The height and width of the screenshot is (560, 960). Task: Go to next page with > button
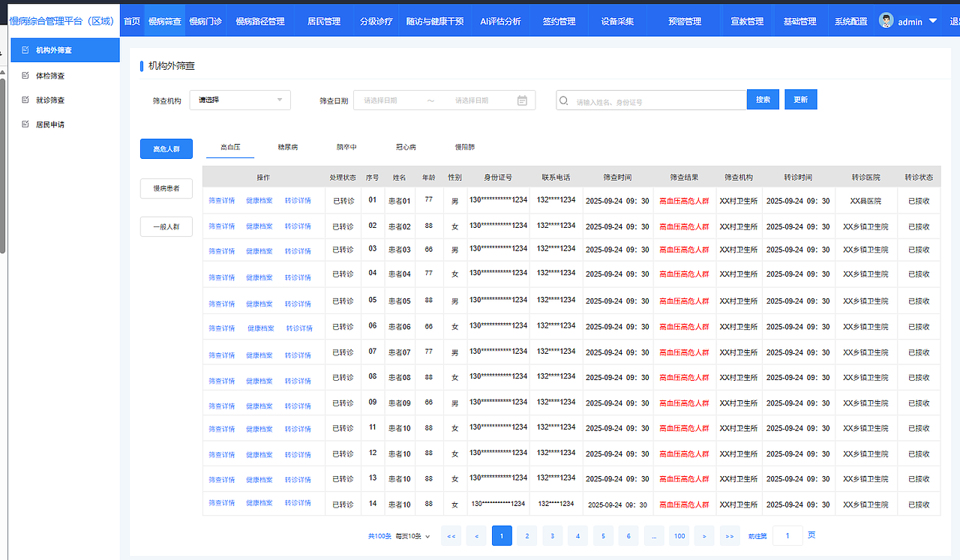click(x=703, y=535)
